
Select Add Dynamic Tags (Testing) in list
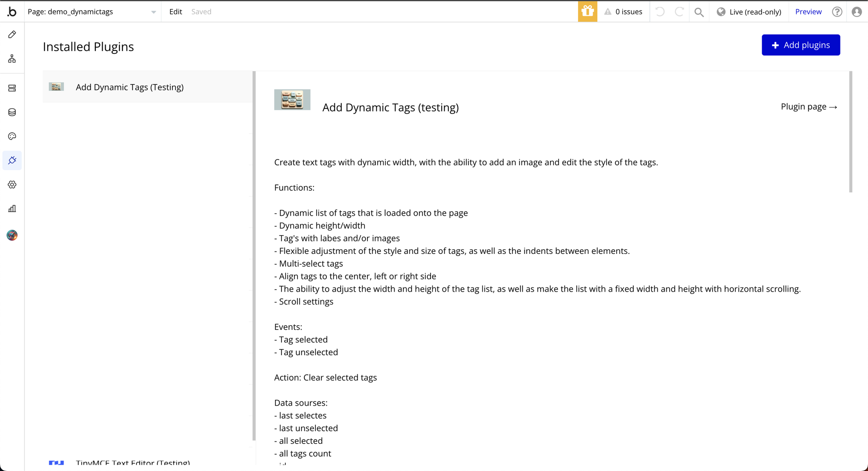pyautogui.click(x=147, y=87)
